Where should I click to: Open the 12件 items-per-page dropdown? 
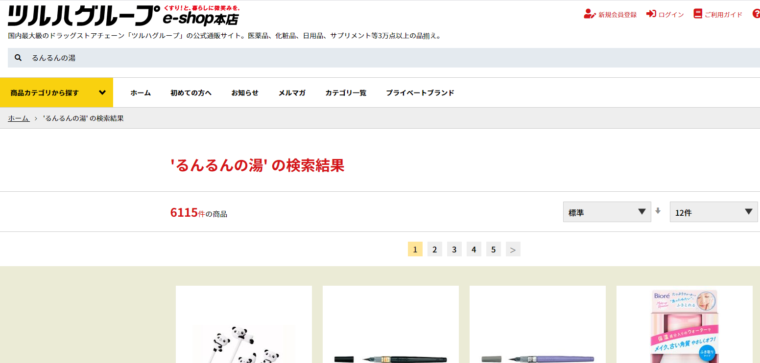[x=713, y=212]
